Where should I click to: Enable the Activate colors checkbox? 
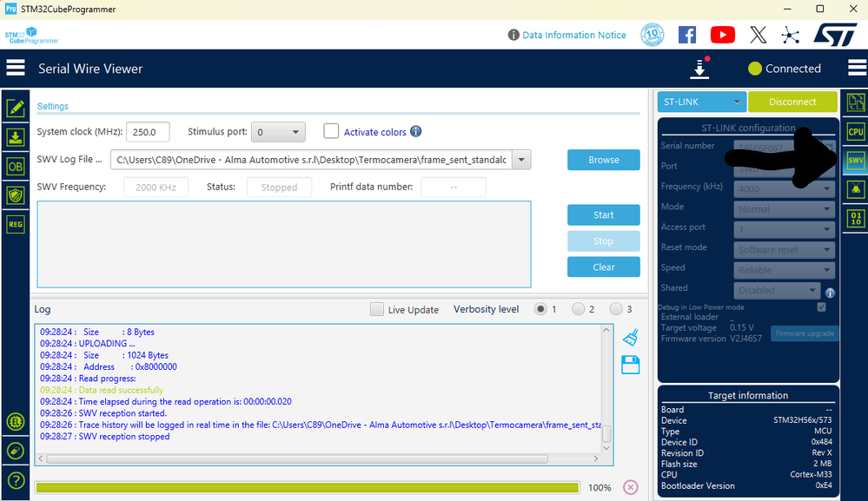pos(331,131)
